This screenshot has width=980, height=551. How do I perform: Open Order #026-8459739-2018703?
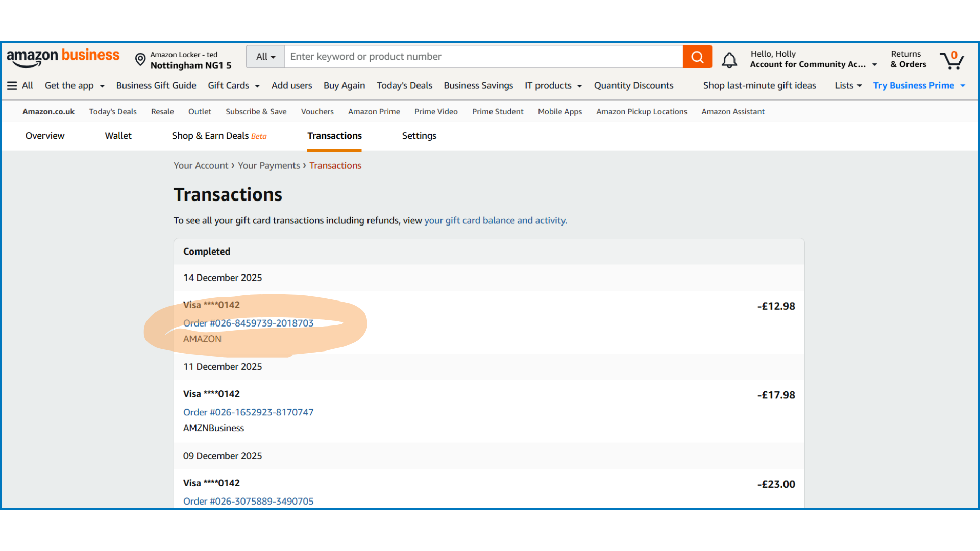click(x=249, y=323)
